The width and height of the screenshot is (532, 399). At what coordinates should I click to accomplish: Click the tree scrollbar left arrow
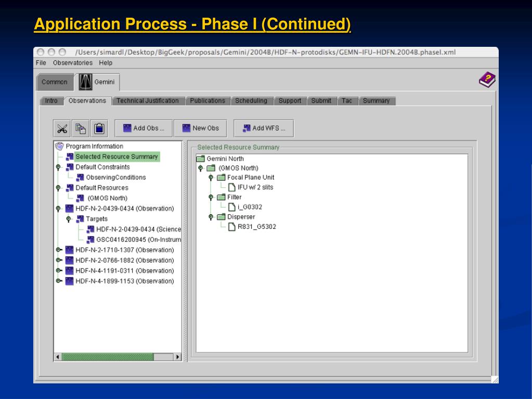click(x=58, y=357)
